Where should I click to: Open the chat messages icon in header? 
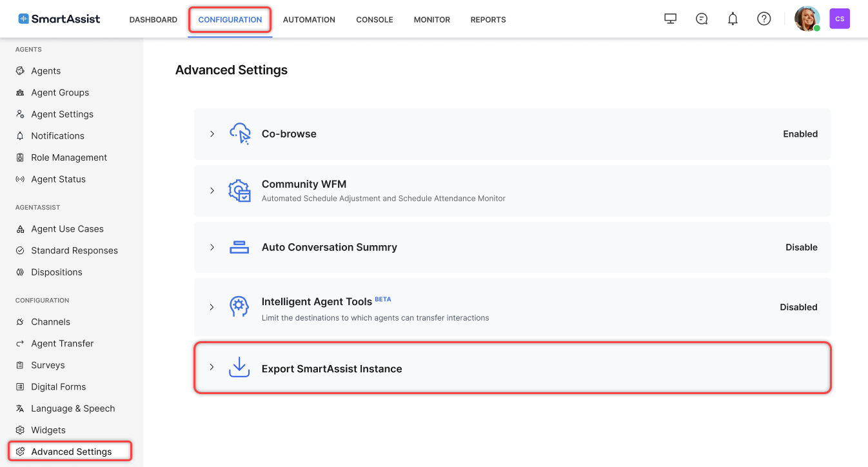(x=702, y=19)
